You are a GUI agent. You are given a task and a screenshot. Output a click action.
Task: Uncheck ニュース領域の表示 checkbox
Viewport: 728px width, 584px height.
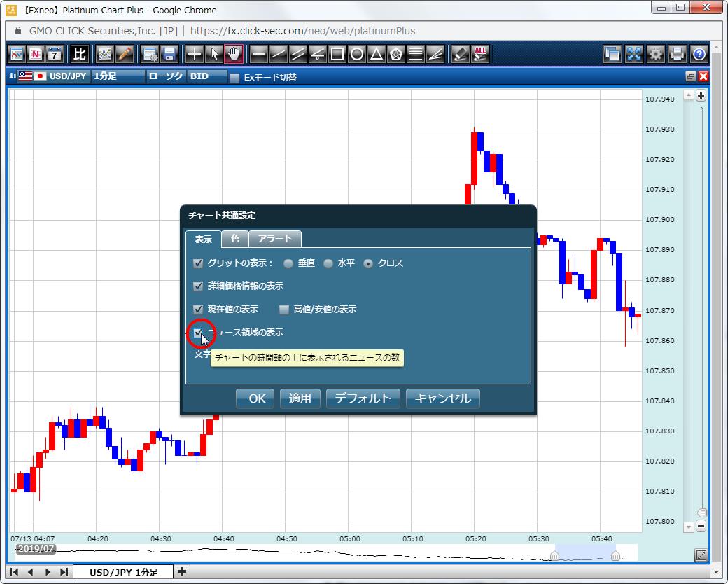[x=198, y=333]
